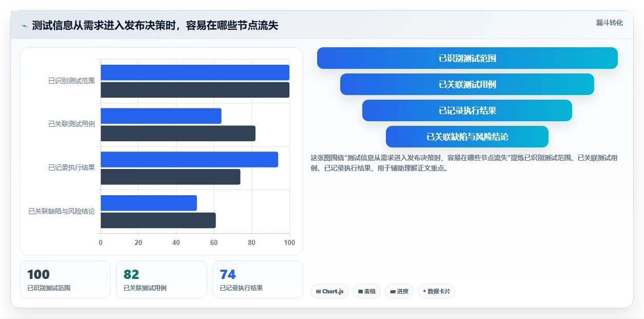Click the dark bar for 已关联测试用例
Image resolution: width=644 pixels, height=319 pixels.
coord(178,134)
